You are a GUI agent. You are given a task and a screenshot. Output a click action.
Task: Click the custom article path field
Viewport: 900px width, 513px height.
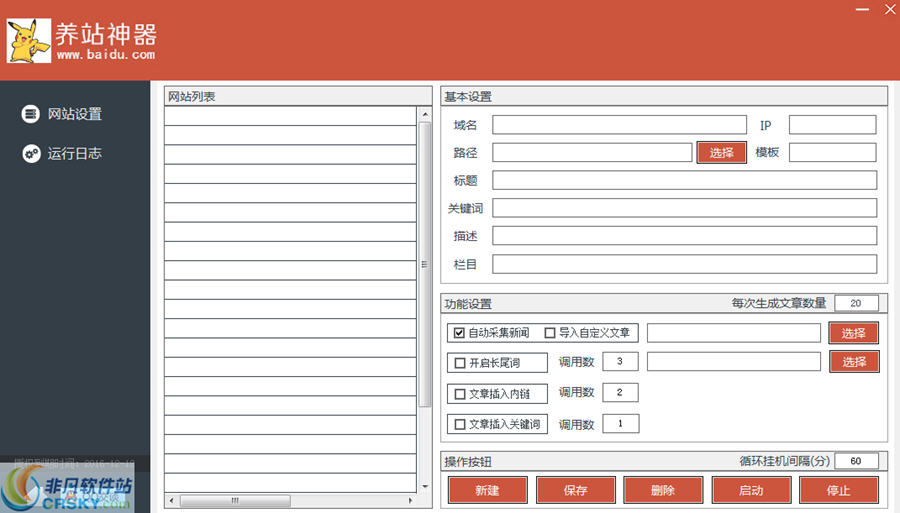(x=734, y=333)
